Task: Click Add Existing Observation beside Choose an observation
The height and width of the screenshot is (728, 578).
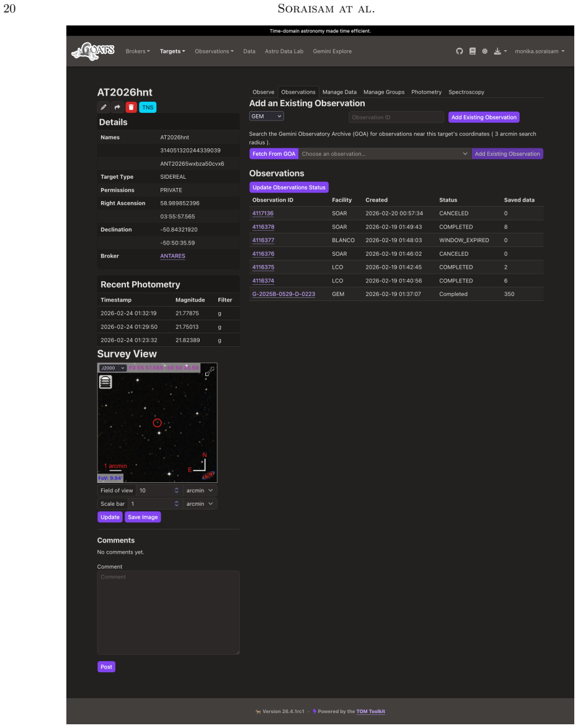Action: pyautogui.click(x=507, y=154)
